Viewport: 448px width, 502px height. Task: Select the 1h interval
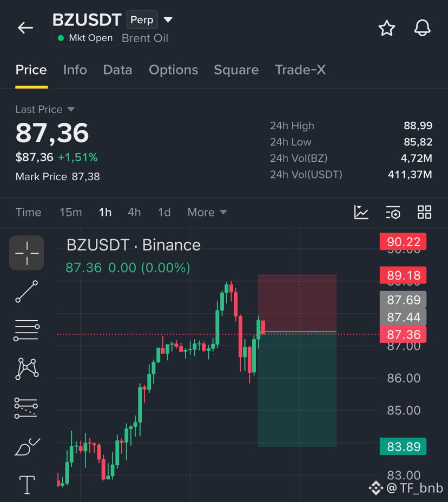point(105,212)
